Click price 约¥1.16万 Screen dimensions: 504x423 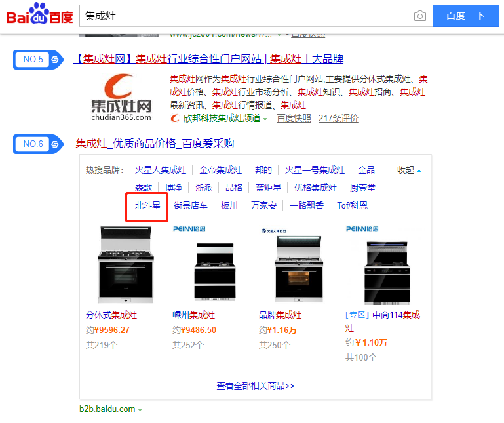click(278, 330)
